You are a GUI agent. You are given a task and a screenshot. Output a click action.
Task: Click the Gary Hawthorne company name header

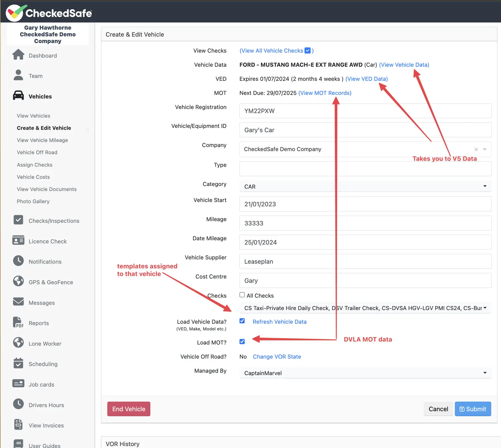click(48, 34)
